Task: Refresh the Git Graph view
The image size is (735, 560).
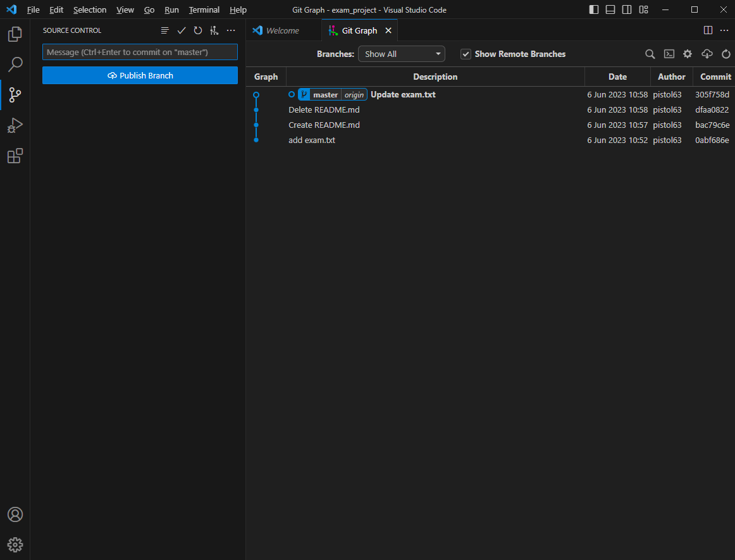Action: point(726,54)
